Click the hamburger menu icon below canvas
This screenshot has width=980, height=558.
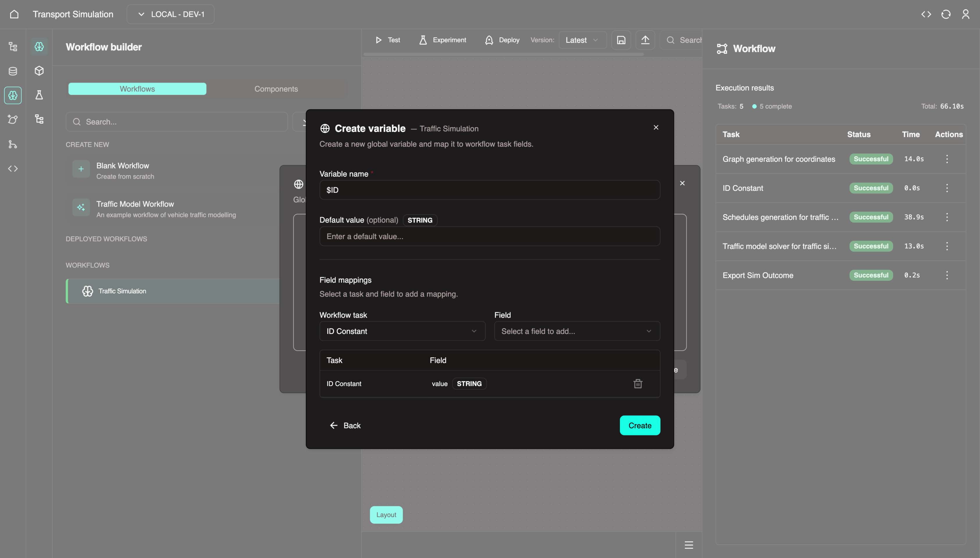point(689,545)
